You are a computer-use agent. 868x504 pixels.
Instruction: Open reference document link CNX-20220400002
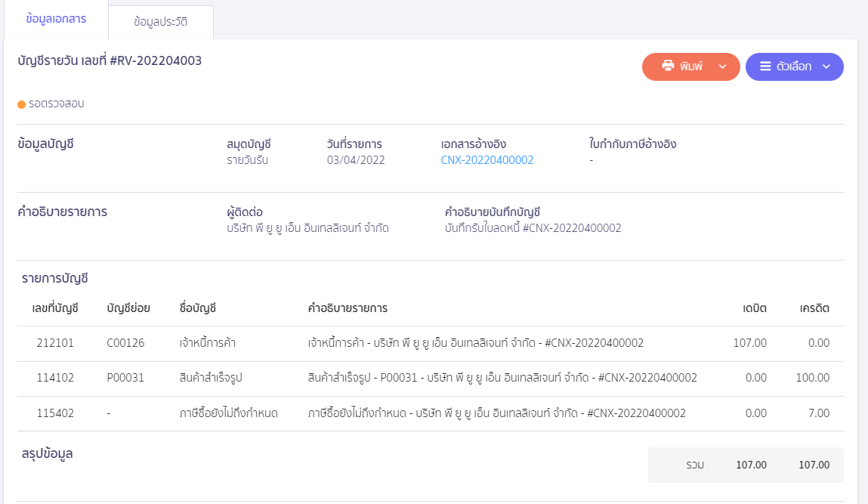pos(487,160)
